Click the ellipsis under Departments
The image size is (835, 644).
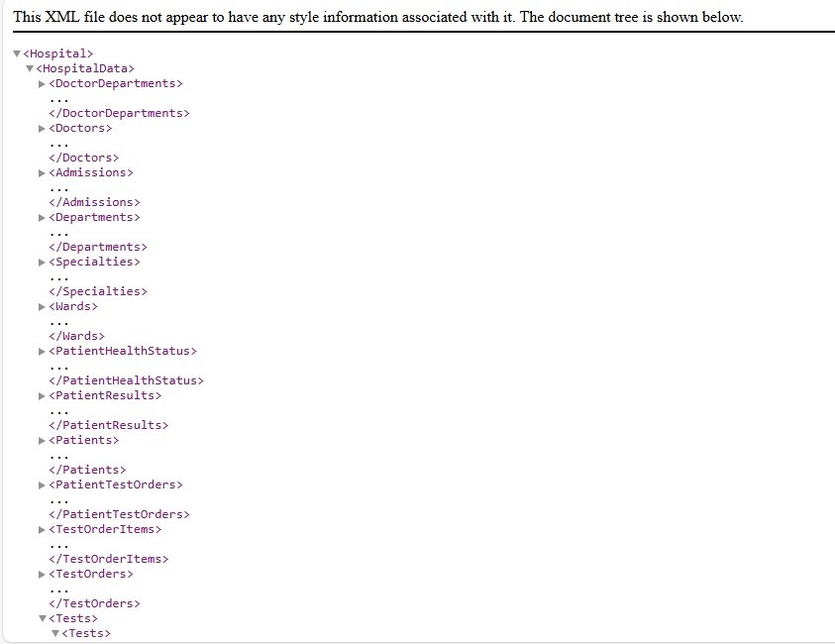pos(58,234)
